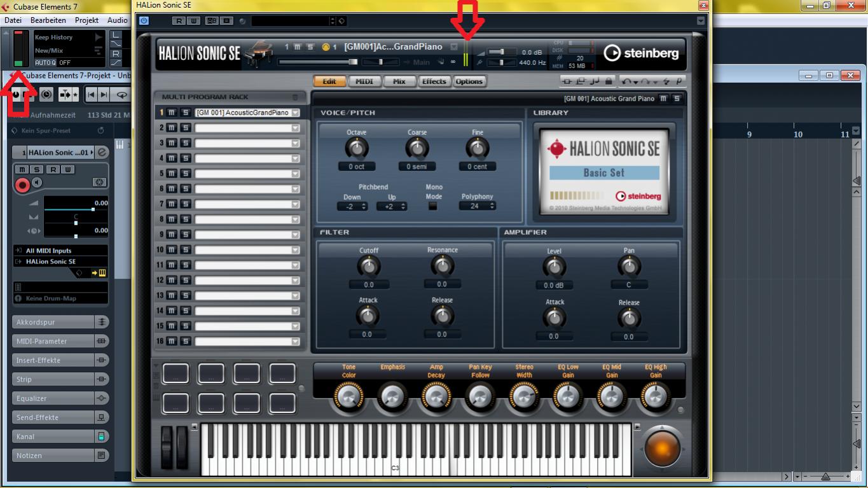Click the filter Cutoff knob
The height and width of the screenshot is (488, 868).
pyautogui.click(x=368, y=267)
